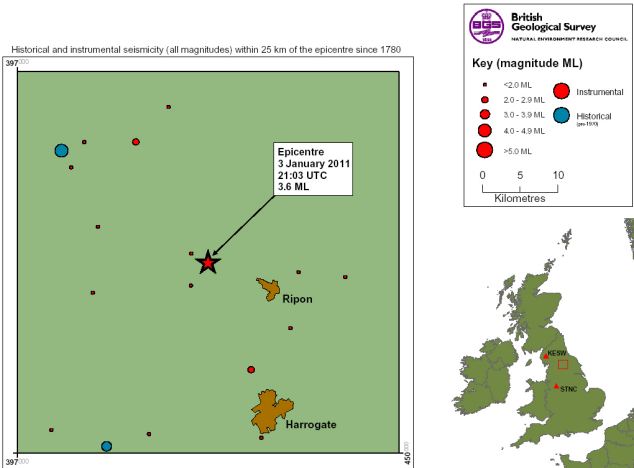The height and width of the screenshot is (468, 634).
Task: Click medium red earthquake marker north of Harrogate
Action: pos(251,370)
